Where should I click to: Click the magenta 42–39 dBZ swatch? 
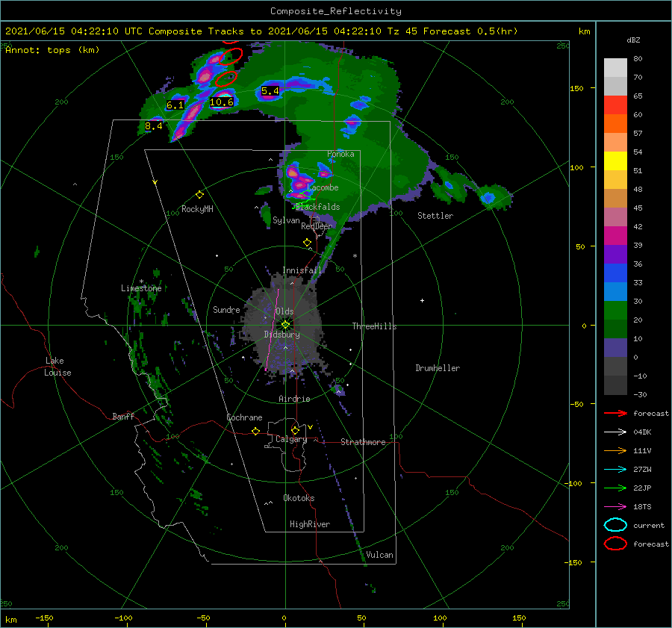point(615,236)
